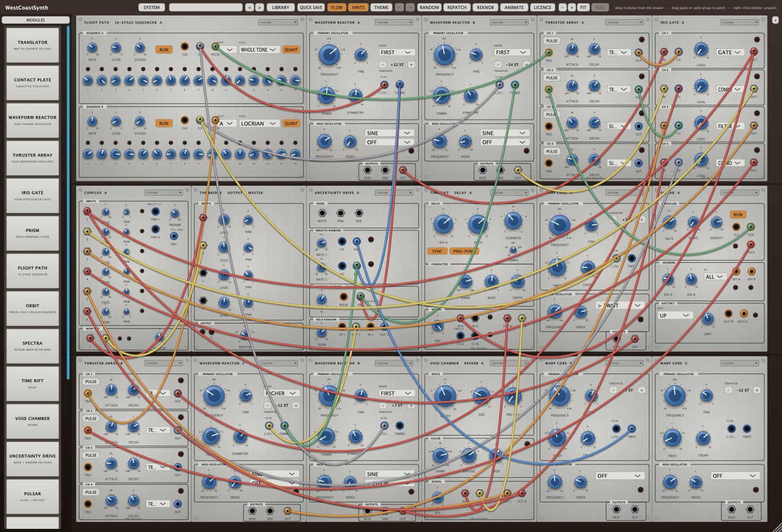The width and height of the screenshot is (782, 532).
Task: Toggle the RUN button on Pulsar
Action: coord(738,215)
